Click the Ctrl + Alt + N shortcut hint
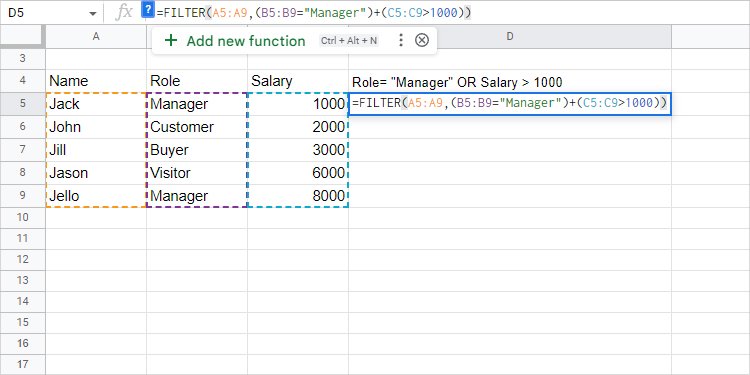750x375 pixels. point(349,41)
